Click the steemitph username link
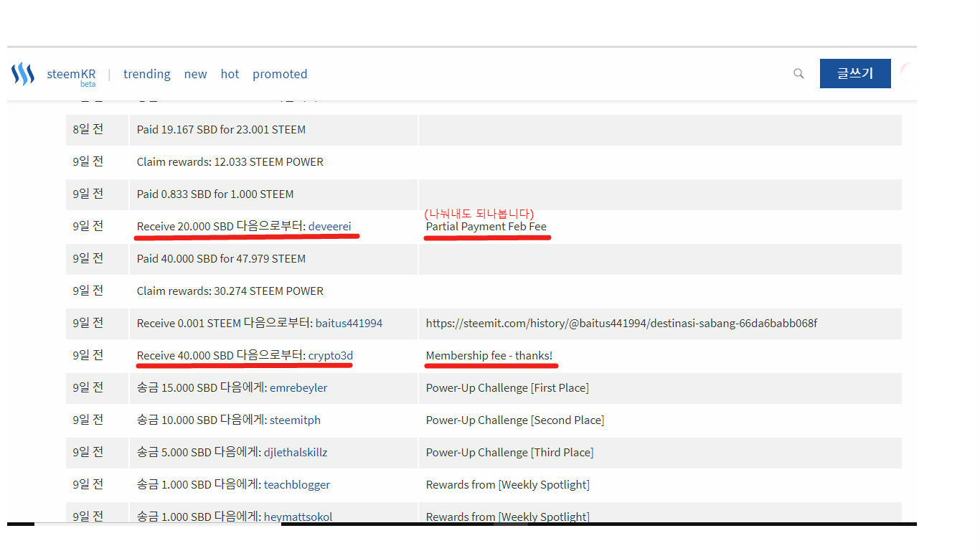The image size is (980, 551). [x=295, y=420]
